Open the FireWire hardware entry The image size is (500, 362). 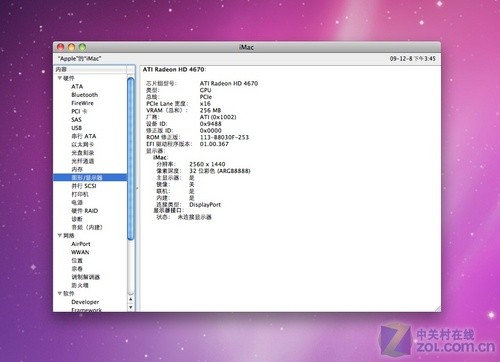(x=82, y=103)
